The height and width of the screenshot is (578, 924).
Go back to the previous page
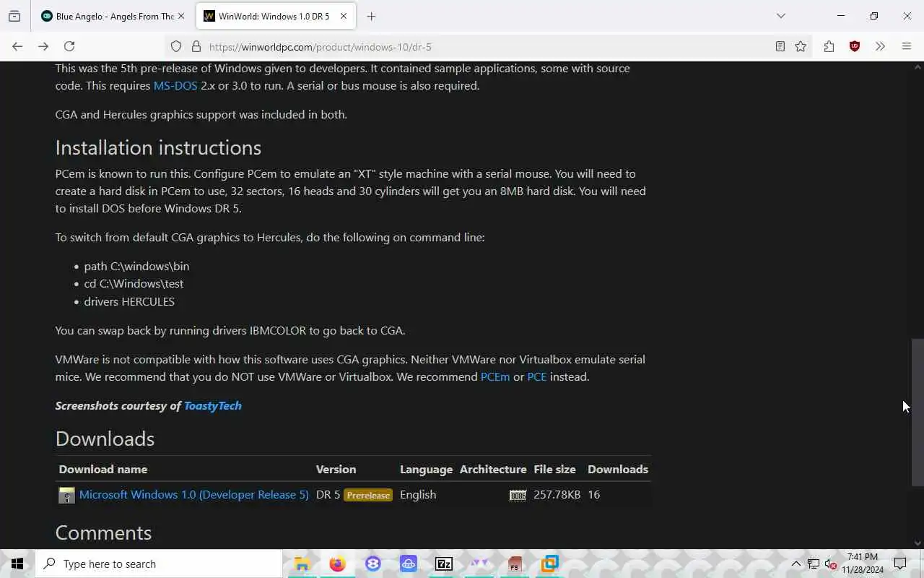click(x=17, y=46)
